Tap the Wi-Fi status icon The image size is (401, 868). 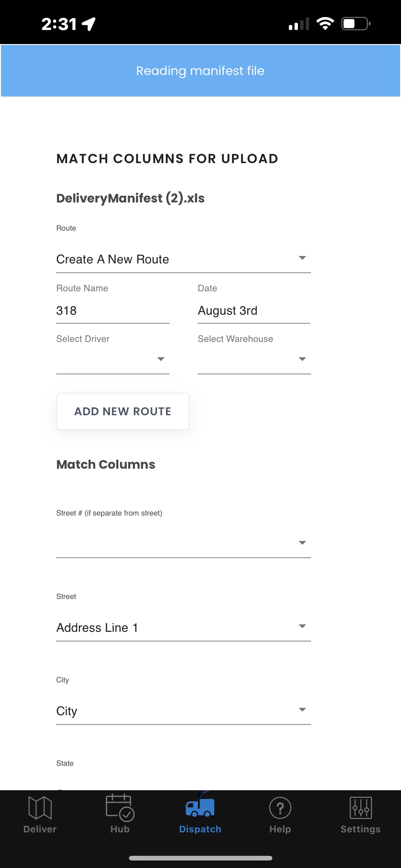point(325,23)
